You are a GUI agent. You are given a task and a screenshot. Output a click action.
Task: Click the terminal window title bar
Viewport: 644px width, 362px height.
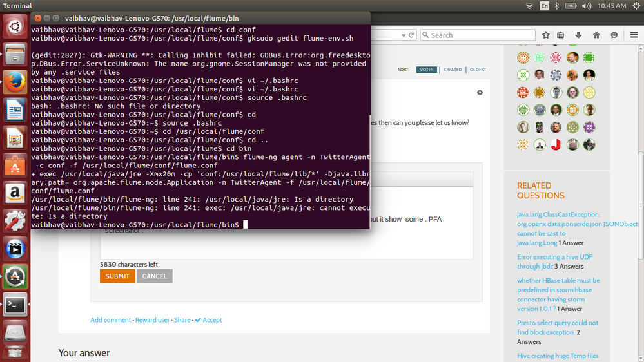pyautogui.click(x=200, y=18)
